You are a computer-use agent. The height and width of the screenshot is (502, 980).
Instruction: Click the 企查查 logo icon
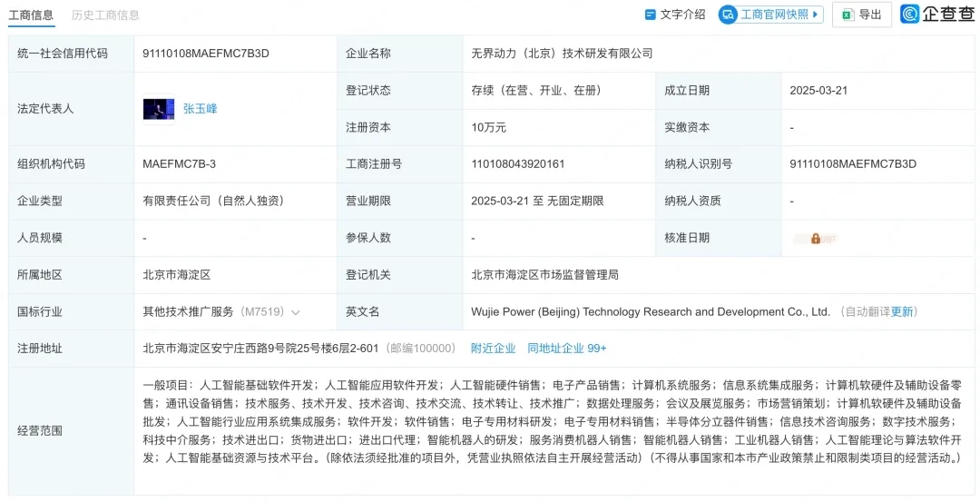coord(910,15)
